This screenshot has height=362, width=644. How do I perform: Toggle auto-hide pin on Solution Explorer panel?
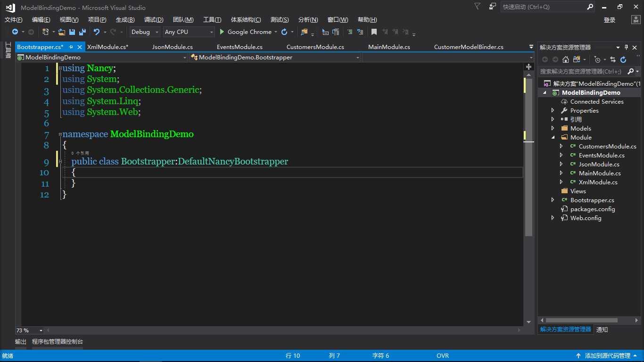(x=627, y=47)
